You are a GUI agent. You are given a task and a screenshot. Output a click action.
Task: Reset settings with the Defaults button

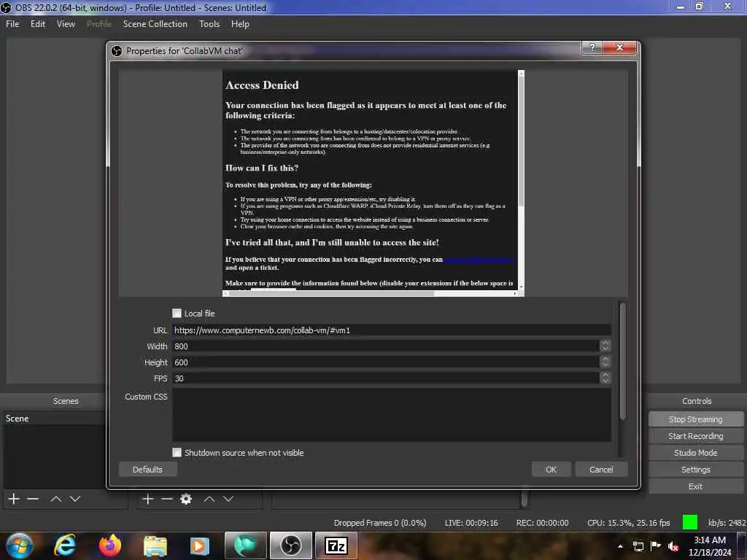(147, 470)
